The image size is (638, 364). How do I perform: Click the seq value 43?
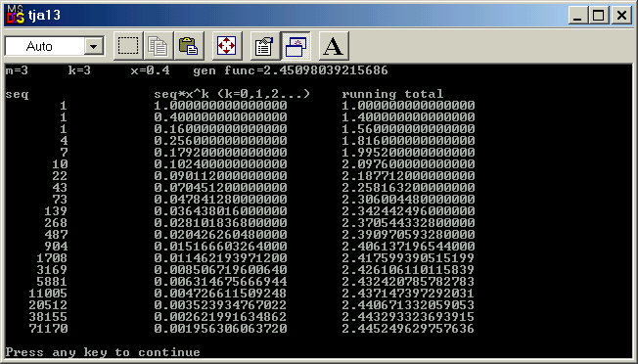pos(60,188)
